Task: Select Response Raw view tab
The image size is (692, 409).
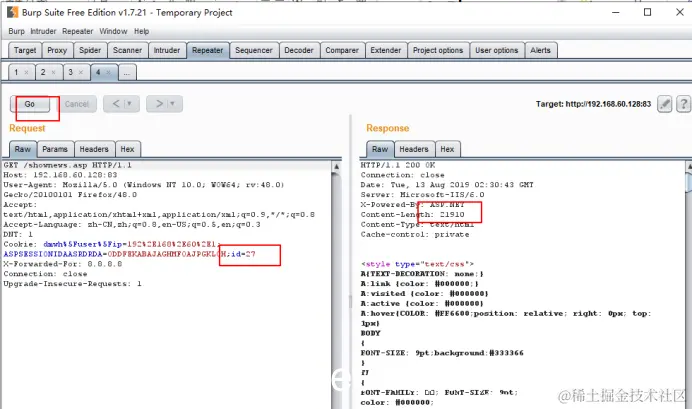Action: coord(380,149)
